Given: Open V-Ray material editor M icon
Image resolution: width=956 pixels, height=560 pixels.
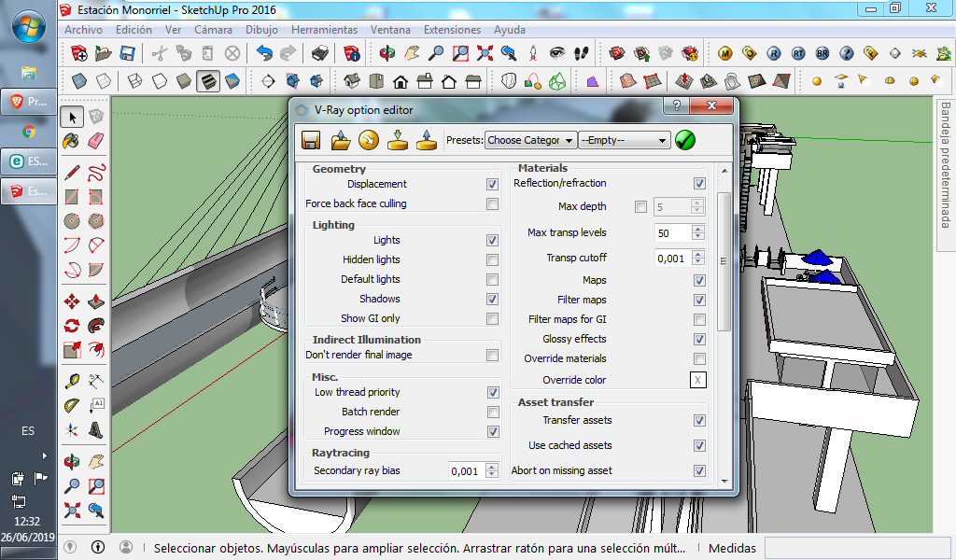Looking at the screenshot, I should click(724, 53).
